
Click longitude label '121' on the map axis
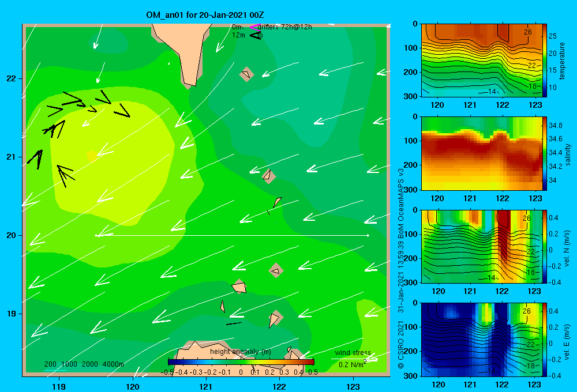coord(206,386)
